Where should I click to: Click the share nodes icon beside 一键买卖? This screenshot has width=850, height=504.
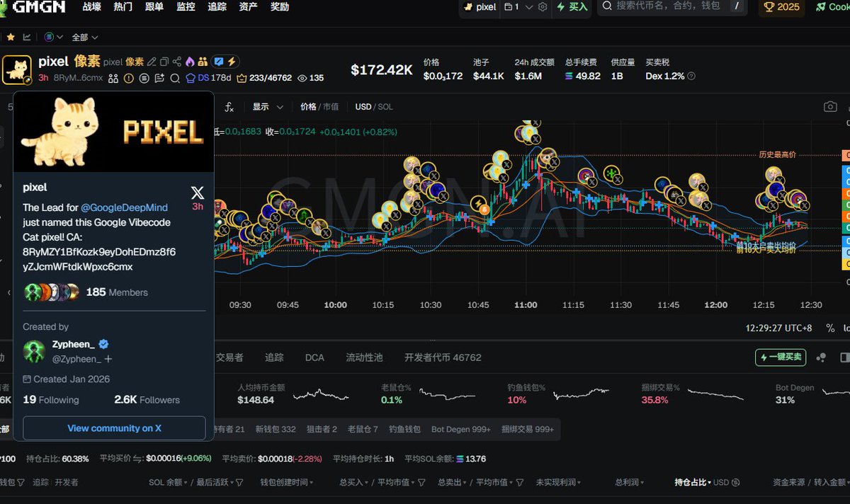click(822, 357)
